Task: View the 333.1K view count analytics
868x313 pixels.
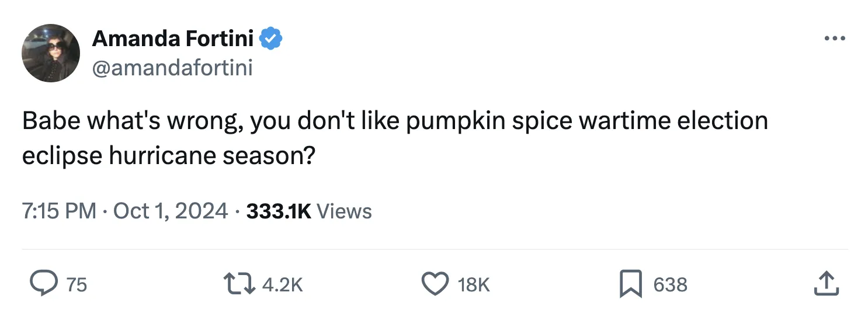Action: 279,211
